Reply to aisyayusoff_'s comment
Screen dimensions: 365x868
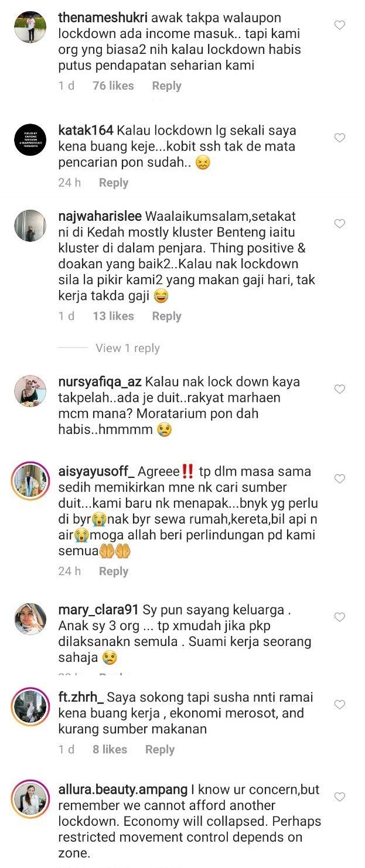114,571
